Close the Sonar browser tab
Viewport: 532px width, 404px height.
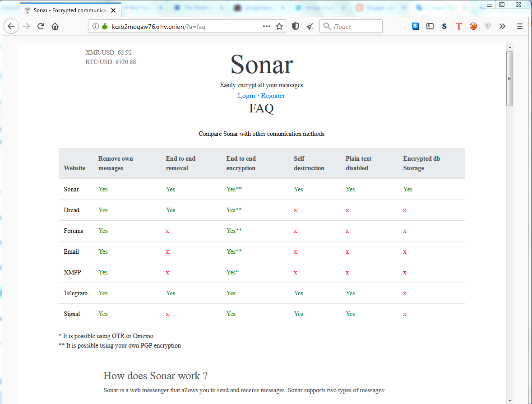coord(113,10)
